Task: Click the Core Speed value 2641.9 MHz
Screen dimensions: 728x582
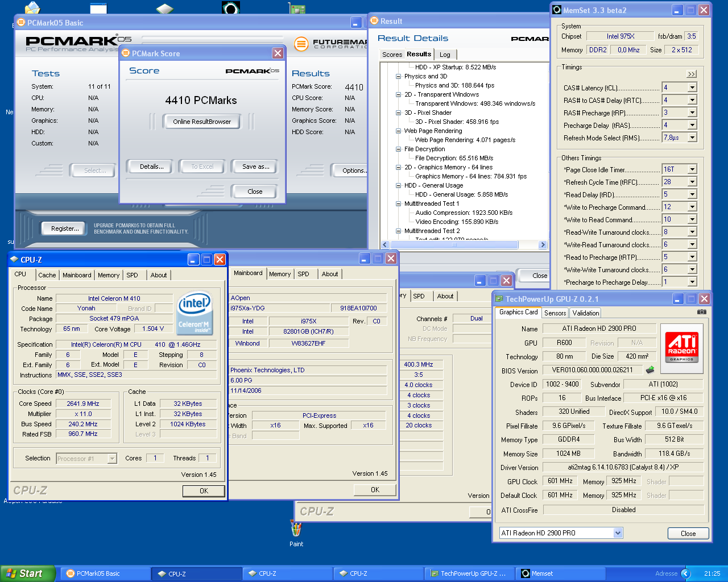Action: 83,404
